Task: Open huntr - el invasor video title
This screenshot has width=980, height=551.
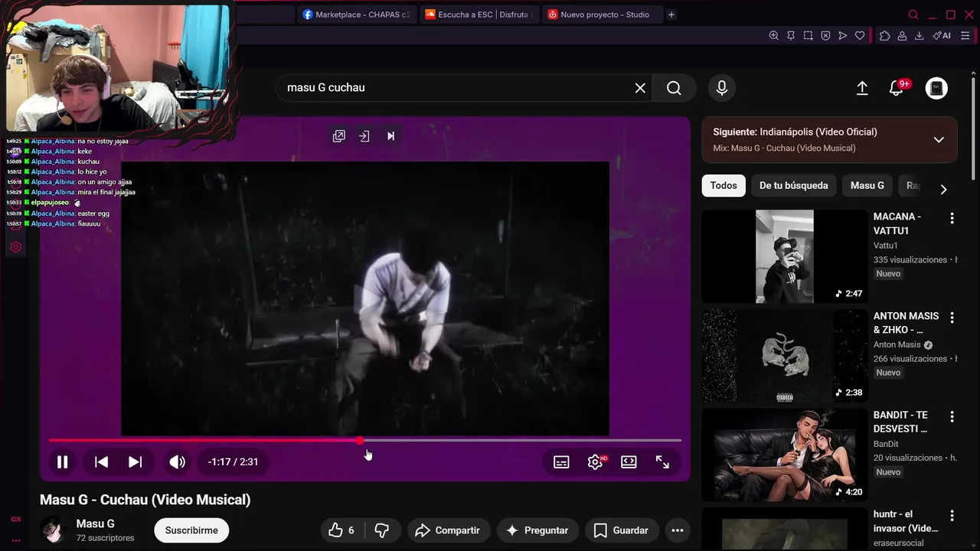Action: (906, 521)
